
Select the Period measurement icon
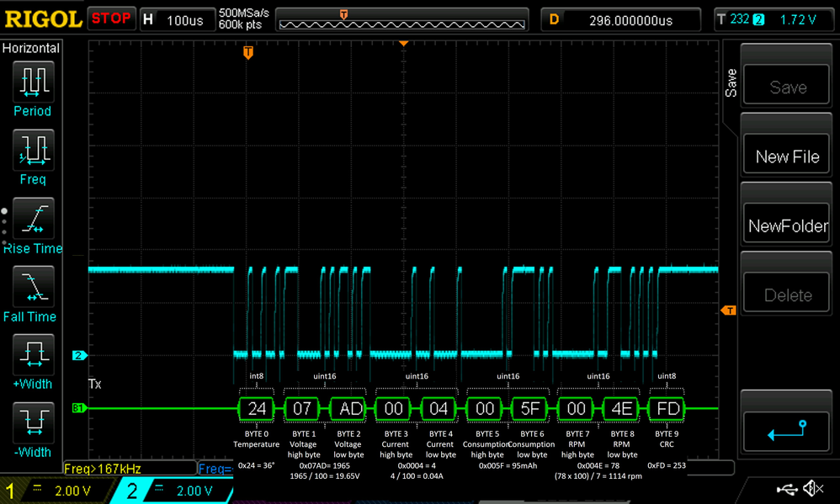pos(33,82)
